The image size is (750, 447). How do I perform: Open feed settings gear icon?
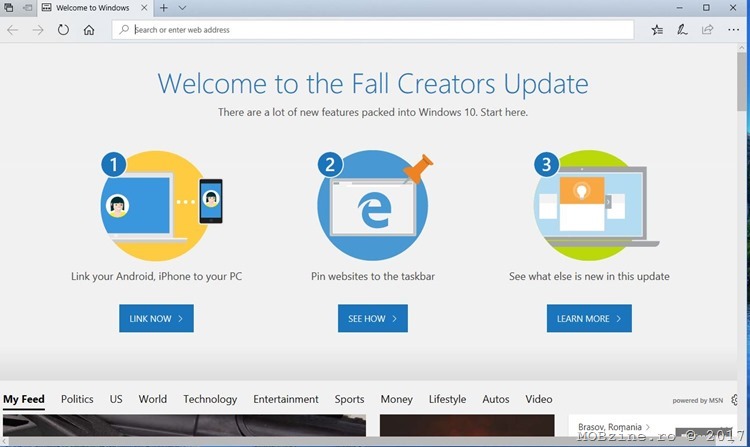[x=734, y=400]
